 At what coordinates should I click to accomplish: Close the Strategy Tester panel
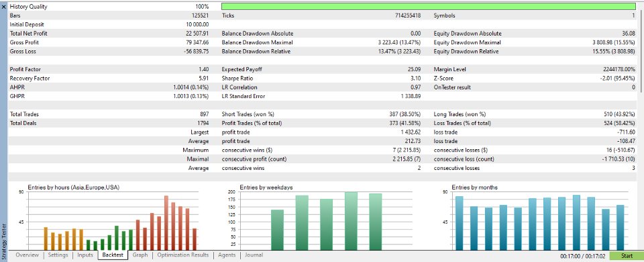4,7
